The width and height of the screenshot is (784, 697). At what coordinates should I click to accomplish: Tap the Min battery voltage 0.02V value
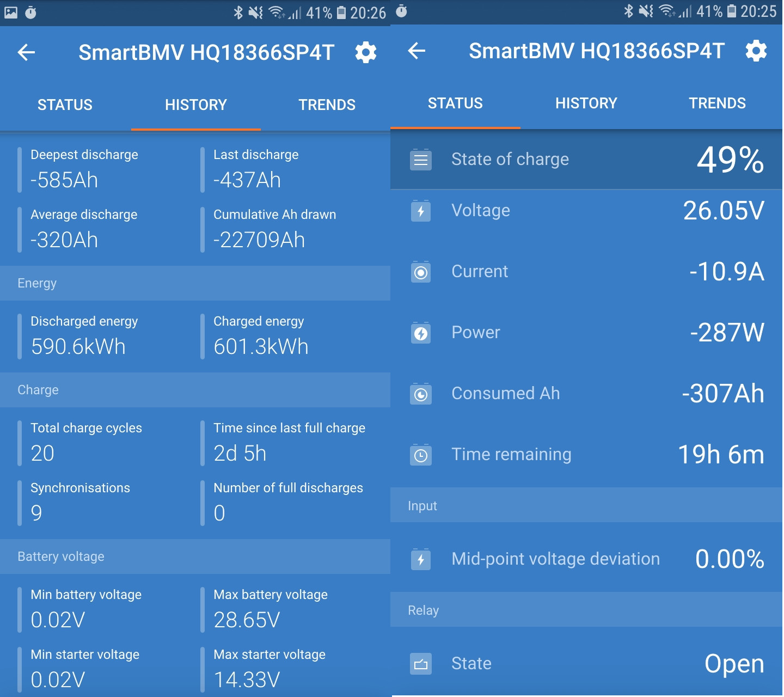tap(58, 620)
